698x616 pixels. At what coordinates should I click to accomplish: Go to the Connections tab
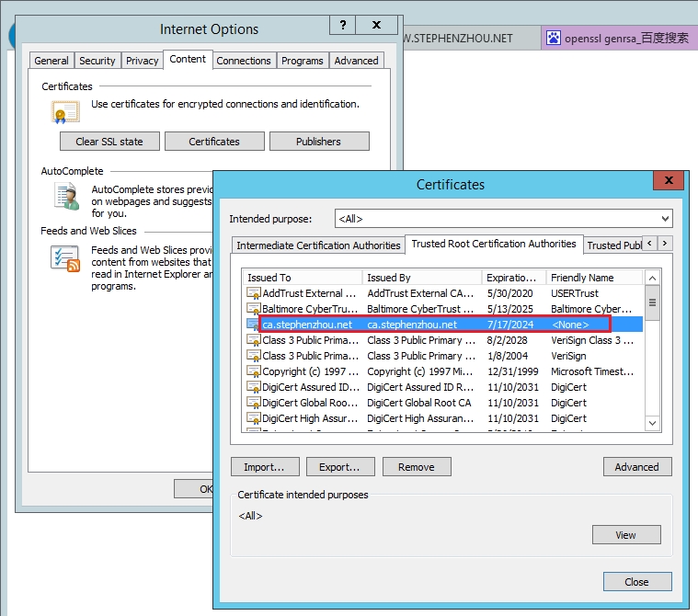[244, 61]
